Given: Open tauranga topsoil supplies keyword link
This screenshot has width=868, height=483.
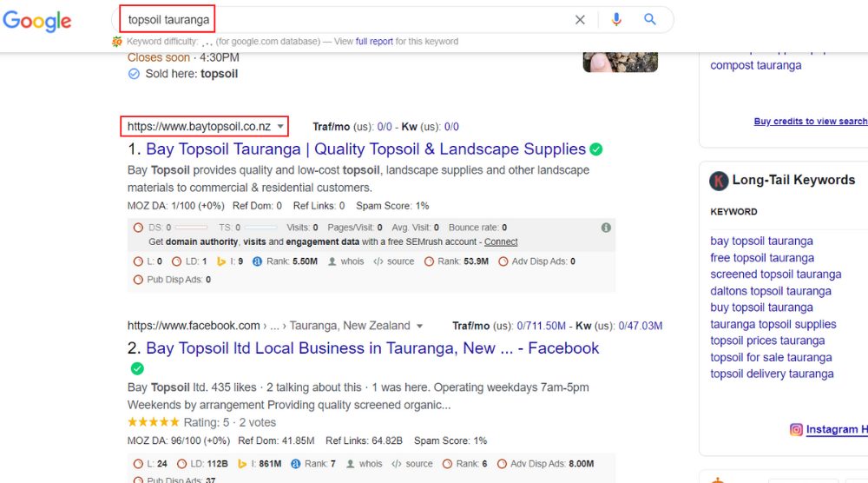Looking at the screenshot, I should coord(773,324).
